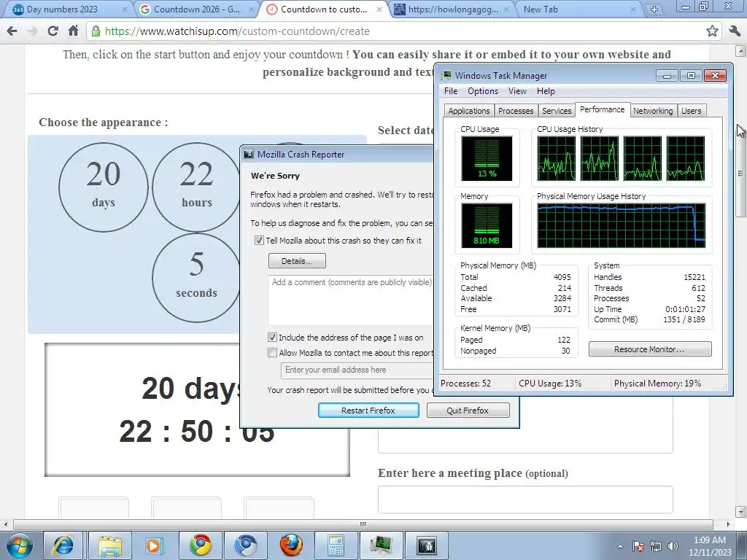The width and height of the screenshot is (747, 560).
Task: Click the volume speaker tray icon
Action: point(673,546)
